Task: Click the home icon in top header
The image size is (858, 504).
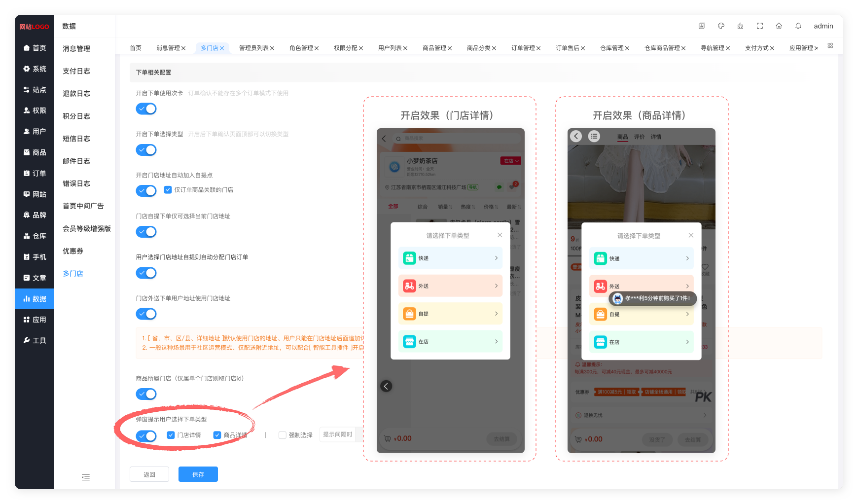Action: [779, 26]
